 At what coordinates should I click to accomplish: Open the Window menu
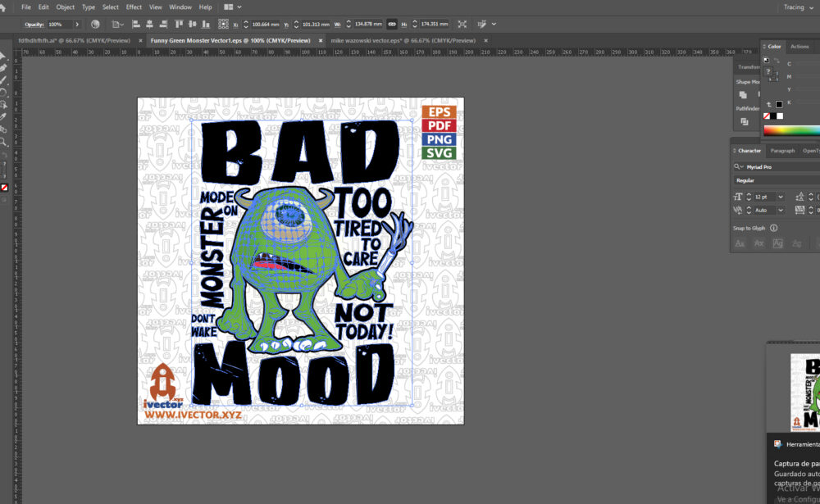tap(180, 7)
